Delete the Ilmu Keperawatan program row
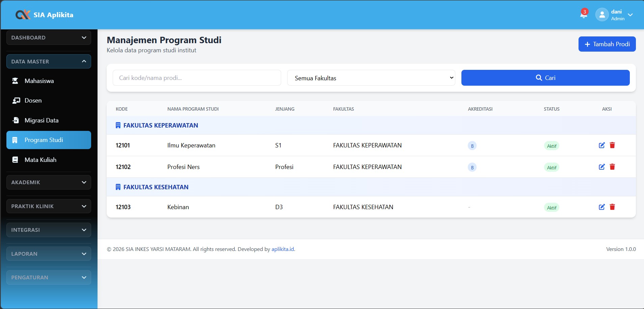 tap(612, 145)
